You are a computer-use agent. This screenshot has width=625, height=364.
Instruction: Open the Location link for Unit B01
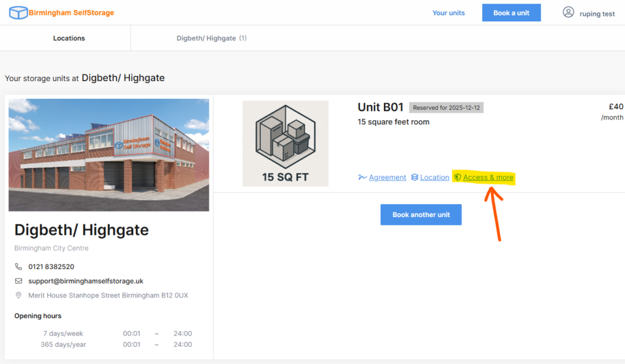click(x=435, y=177)
